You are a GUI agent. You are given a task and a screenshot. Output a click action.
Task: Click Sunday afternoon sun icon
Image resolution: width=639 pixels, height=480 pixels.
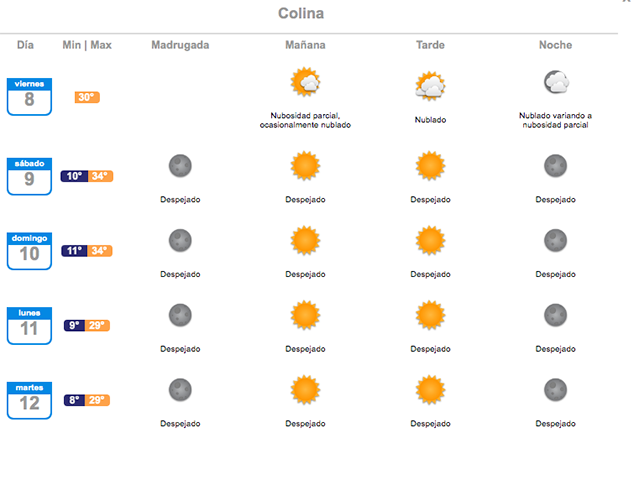(x=430, y=240)
